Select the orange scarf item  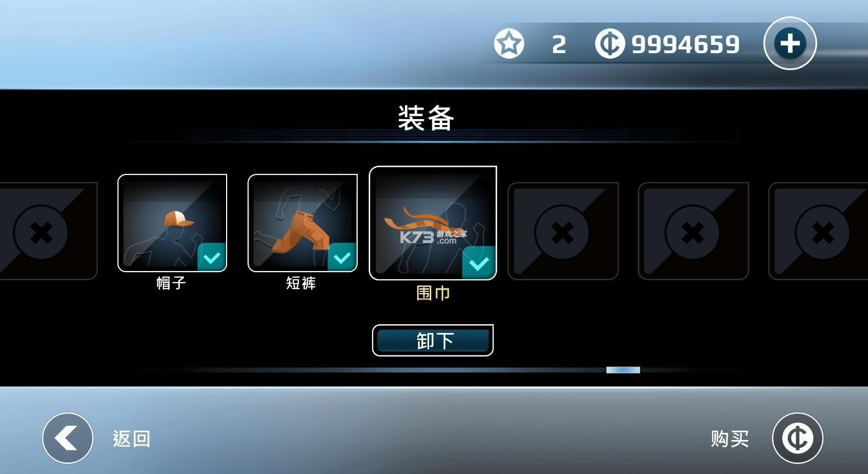[x=433, y=223]
